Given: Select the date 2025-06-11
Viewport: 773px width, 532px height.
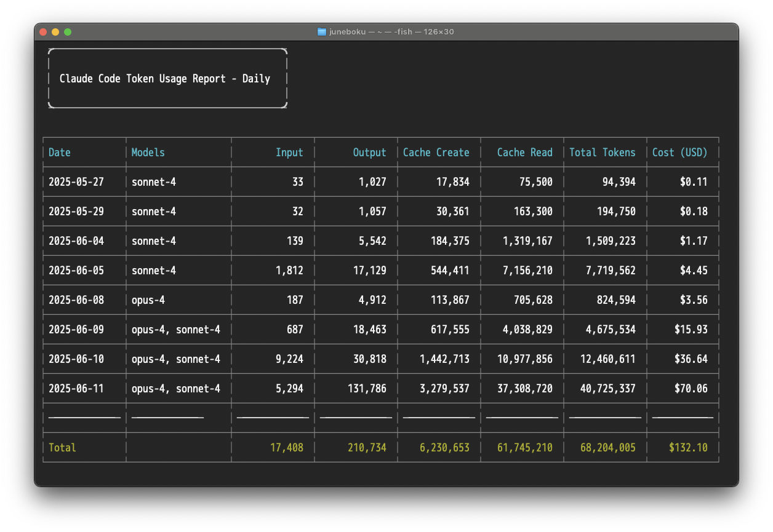Looking at the screenshot, I should pos(76,389).
